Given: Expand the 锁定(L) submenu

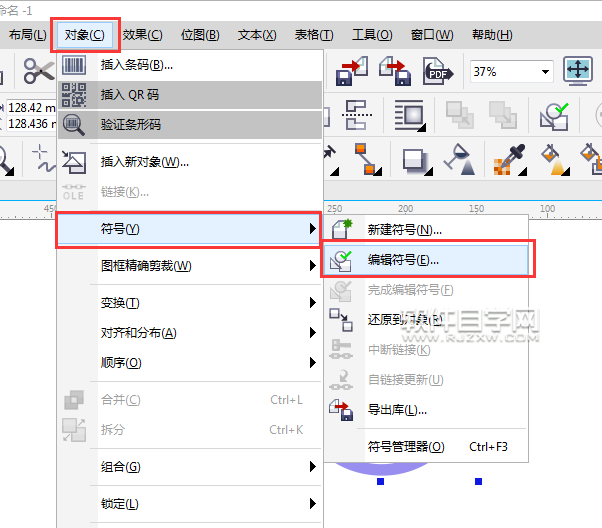Looking at the screenshot, I should (190, 504).
